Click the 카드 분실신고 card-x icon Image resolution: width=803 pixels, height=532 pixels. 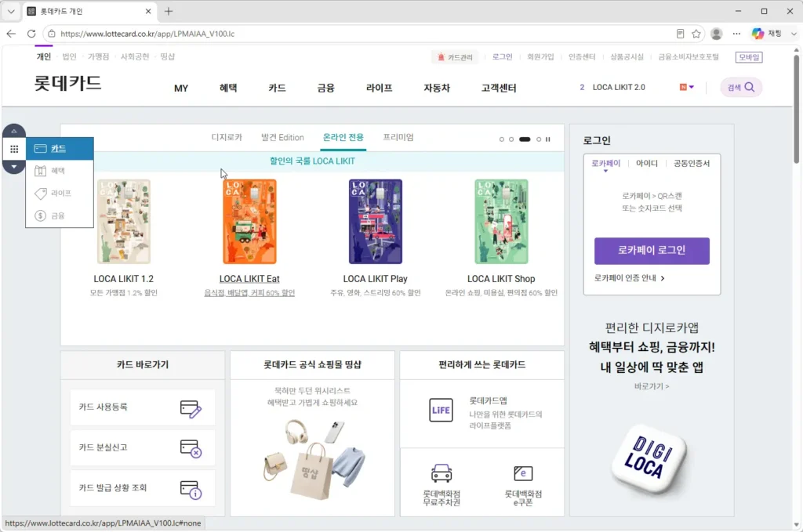click(191, 449)
